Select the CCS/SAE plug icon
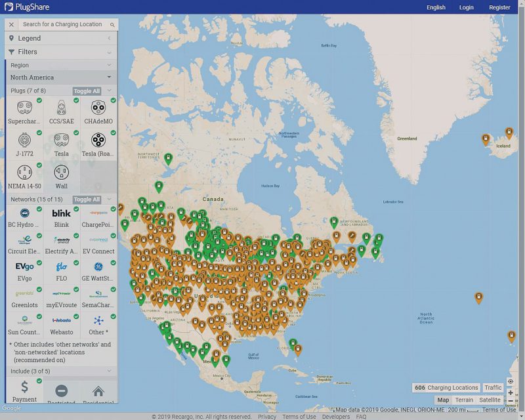Screen dimensions: 525x420 (61, 108)
